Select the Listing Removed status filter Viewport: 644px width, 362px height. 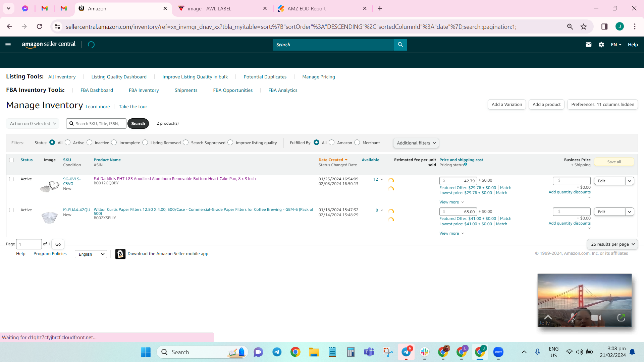click(x=145, y=142)
